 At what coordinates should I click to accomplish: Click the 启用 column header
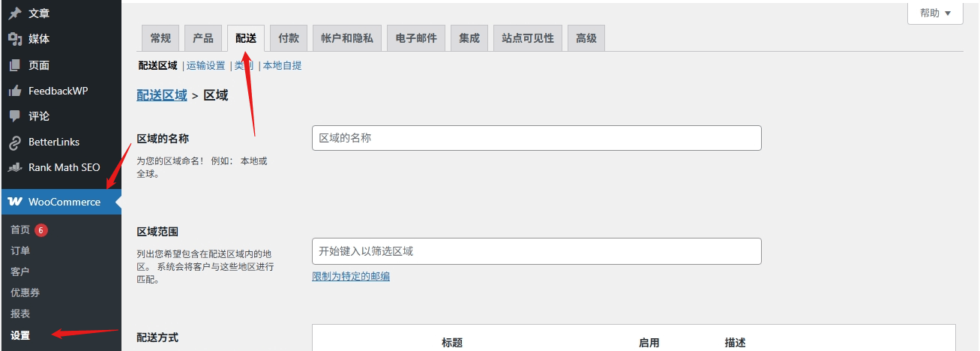[649, 342]
